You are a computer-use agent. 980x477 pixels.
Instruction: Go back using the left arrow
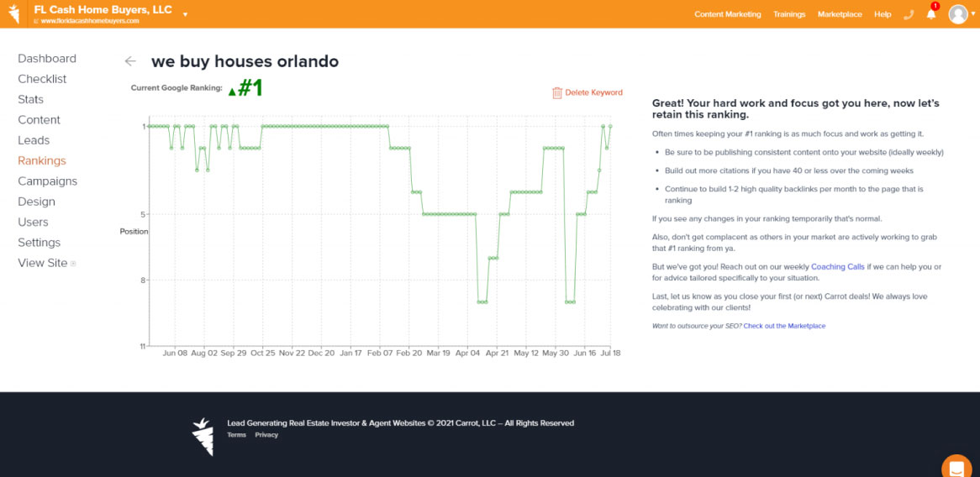[129, 61]
